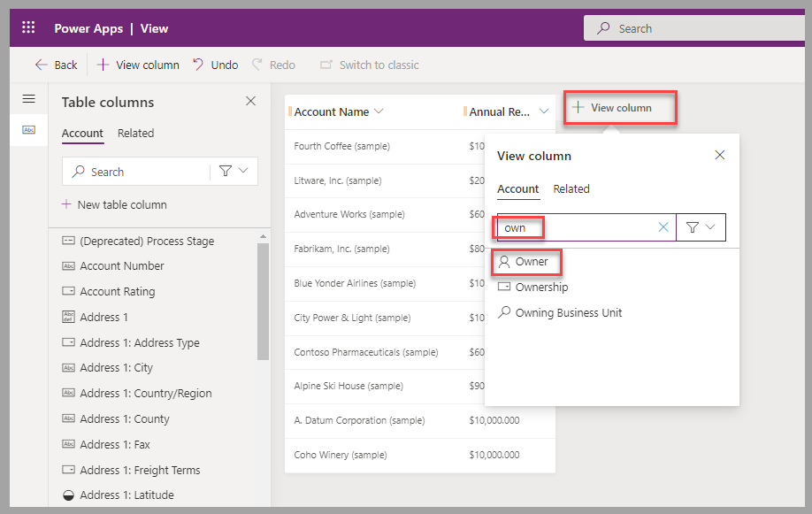Select the Address 1 column
This screenshot has height=514, width=812.
coord(96,317)
